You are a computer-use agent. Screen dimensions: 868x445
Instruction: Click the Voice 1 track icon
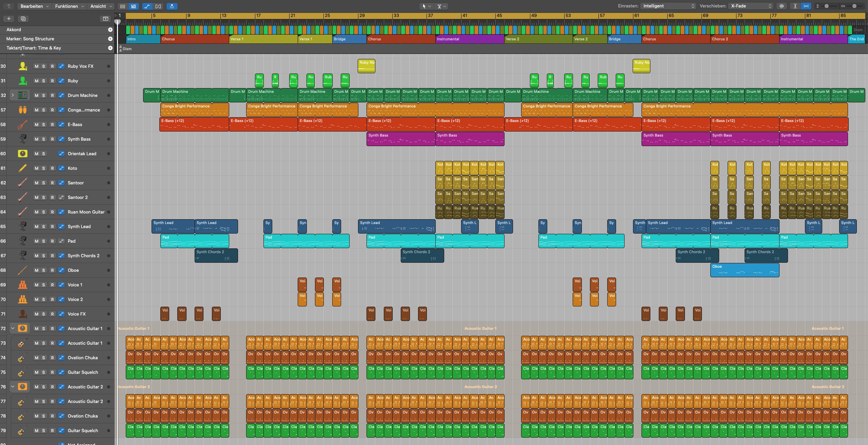[x=23, y=285]
